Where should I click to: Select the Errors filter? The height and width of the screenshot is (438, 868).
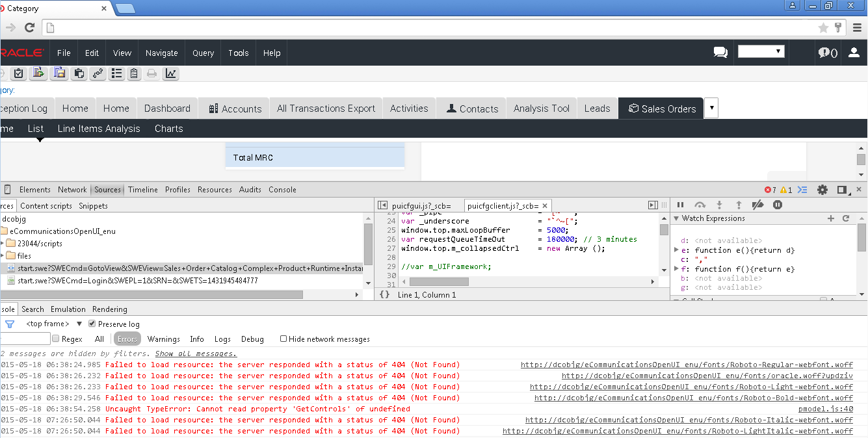click(x=127, y=339)
